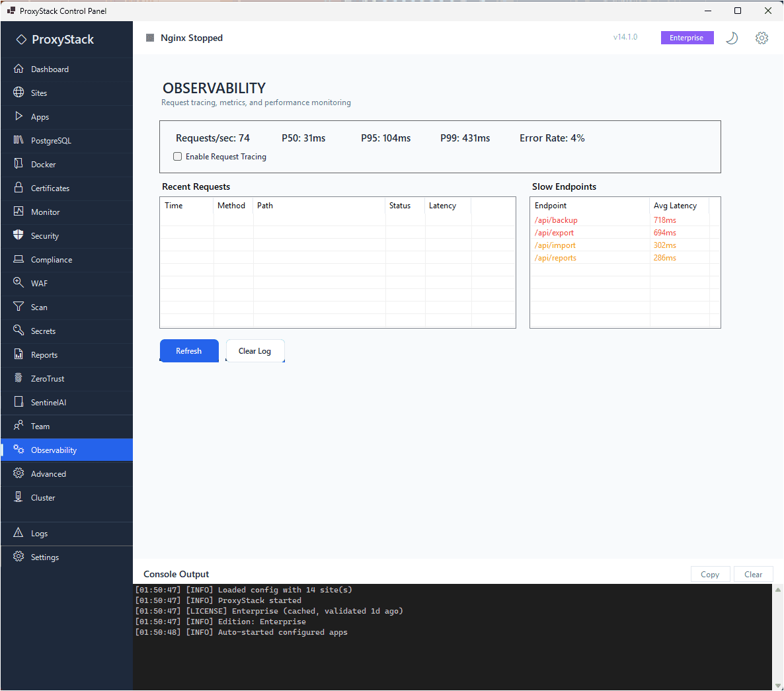Open the Docker section via its whale icon
The height and width of the screenshot is (691, 784).
coord(20,165)
